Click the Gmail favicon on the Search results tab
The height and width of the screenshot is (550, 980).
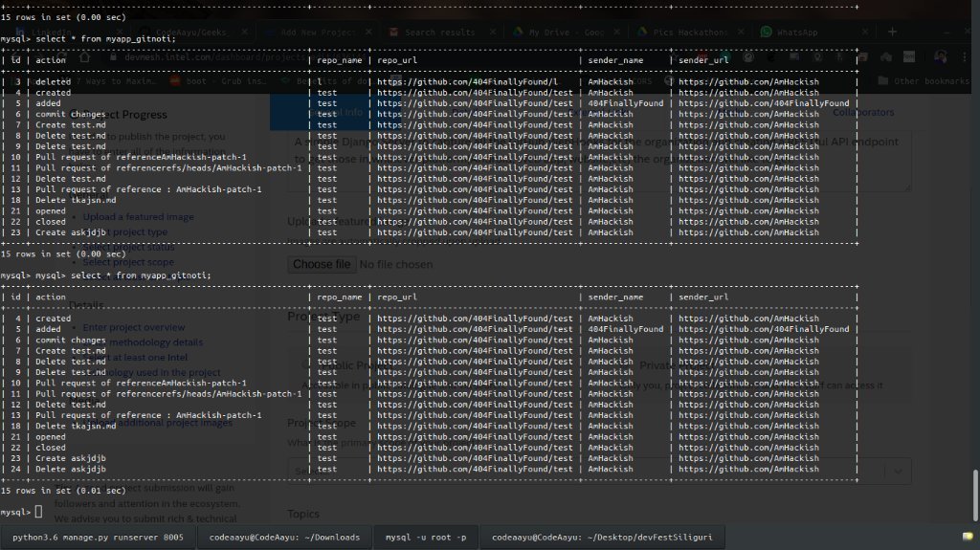393,32
